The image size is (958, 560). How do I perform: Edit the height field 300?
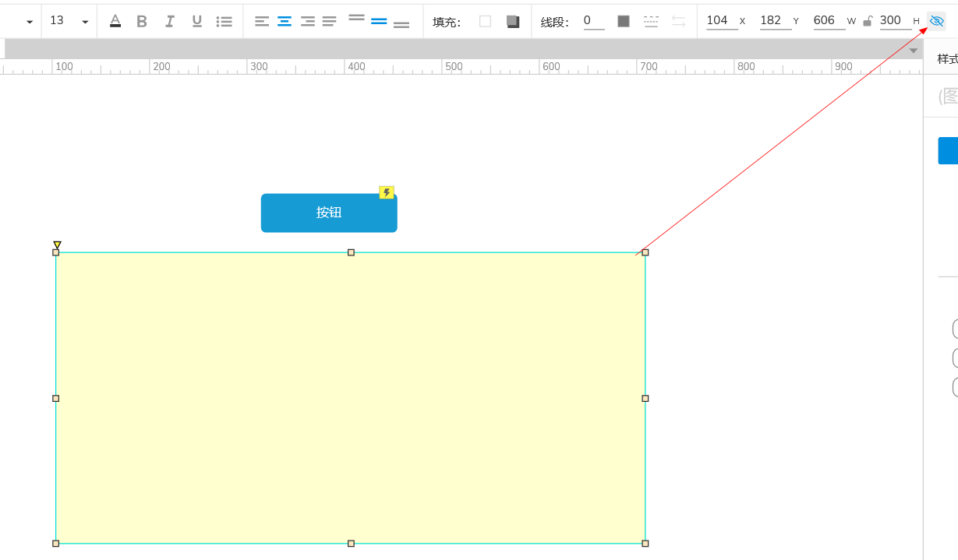tap(895, 21)
